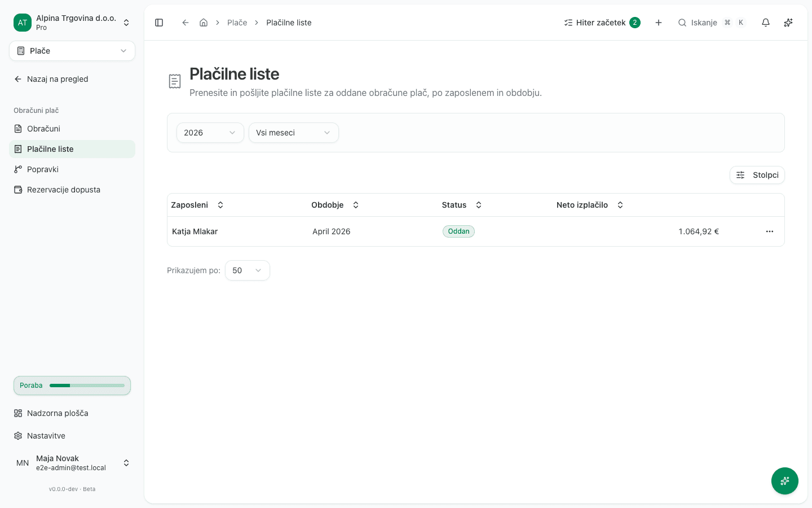
Task: Sort by Obdobje column
Action: [336, 205]
